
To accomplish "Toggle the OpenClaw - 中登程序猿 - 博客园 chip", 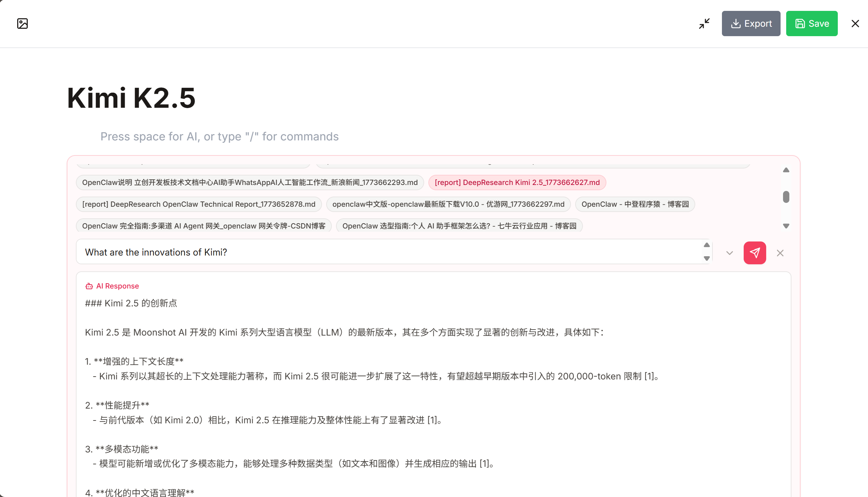I will point(635,204).
